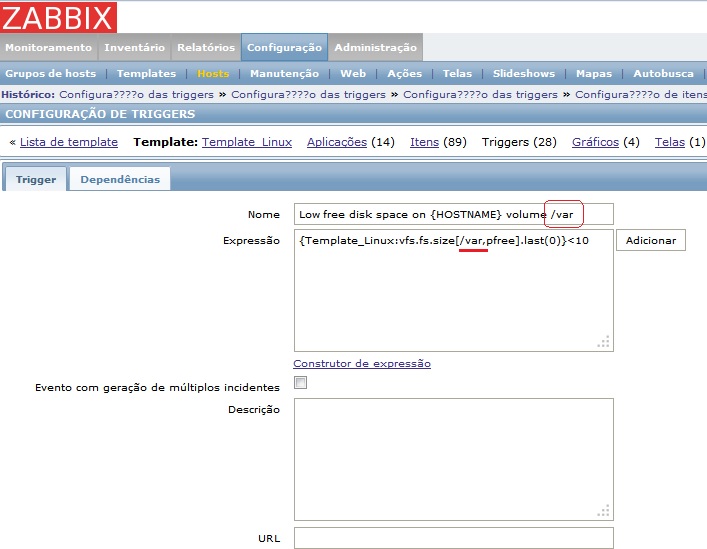707x549 pixels.
Task: Switch to the Dependências tab
Action: (x=120, y=179)
